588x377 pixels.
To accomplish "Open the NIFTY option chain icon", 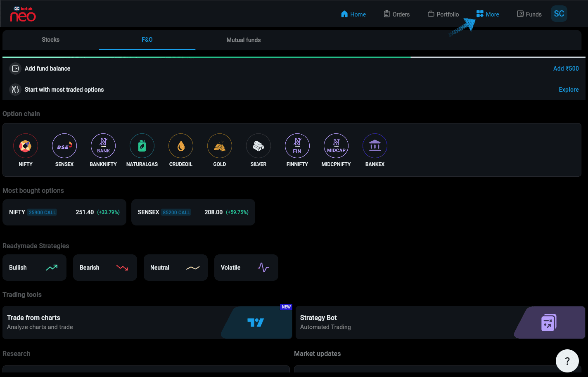I will coord(26,146).
